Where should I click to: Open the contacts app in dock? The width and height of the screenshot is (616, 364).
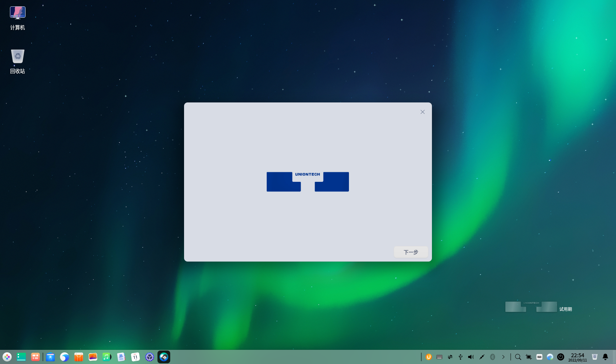[121, 357]
